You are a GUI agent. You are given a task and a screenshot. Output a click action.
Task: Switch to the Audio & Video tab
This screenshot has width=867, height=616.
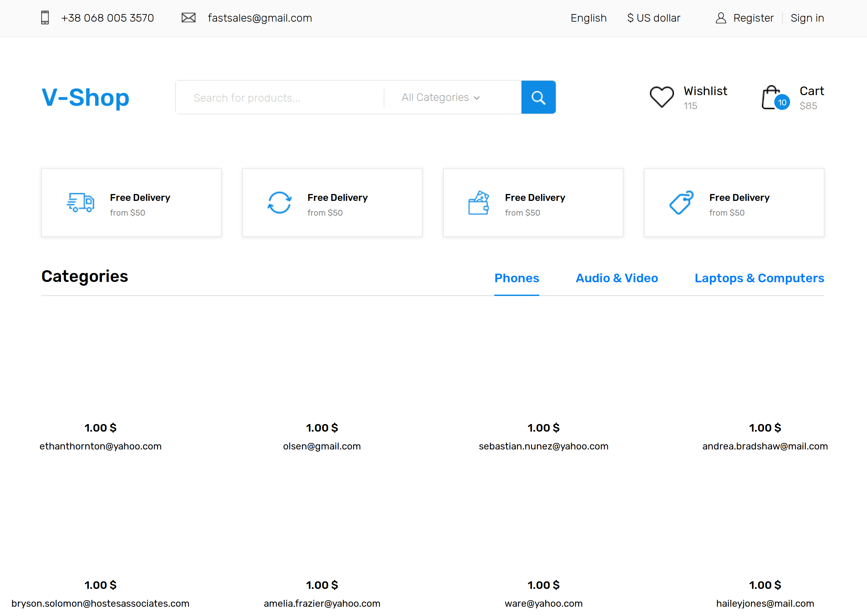tap(617, 278)
